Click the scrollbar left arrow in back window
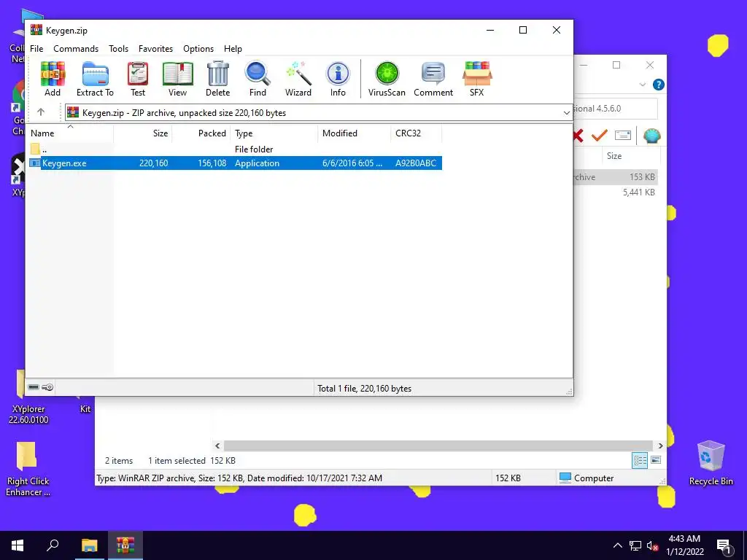 pyautogui.click(x=217, y=446)
